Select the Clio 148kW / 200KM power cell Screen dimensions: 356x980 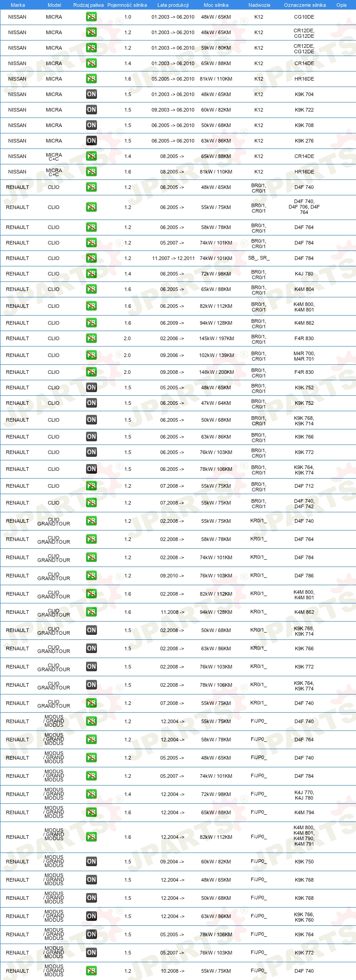pos(216,372)
